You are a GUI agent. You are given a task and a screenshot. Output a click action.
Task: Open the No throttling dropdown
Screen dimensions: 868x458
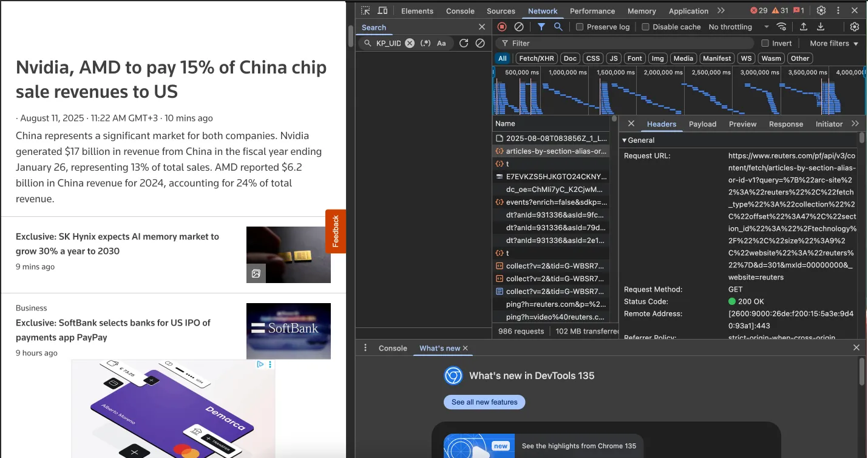[739, 27]
